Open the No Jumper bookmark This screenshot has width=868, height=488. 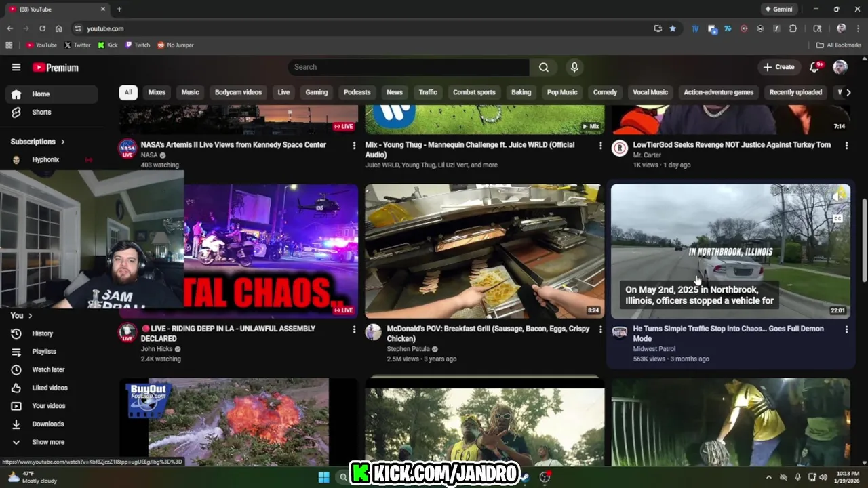pyautogui.click(x=176, y=45)
